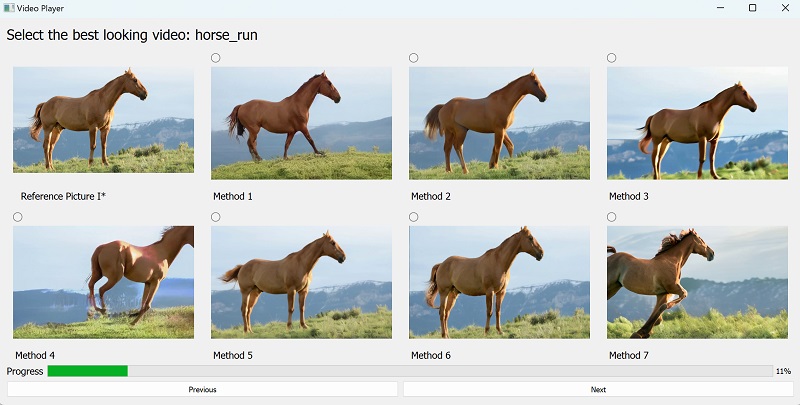The image size is (800, 405).
Task: Open the Reference Picture horse thumbnail
Action: [x=104, y=120]
